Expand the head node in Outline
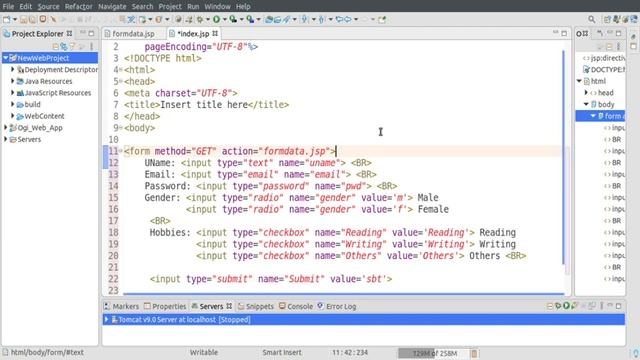The image size is (640, 360). [586, 93]
